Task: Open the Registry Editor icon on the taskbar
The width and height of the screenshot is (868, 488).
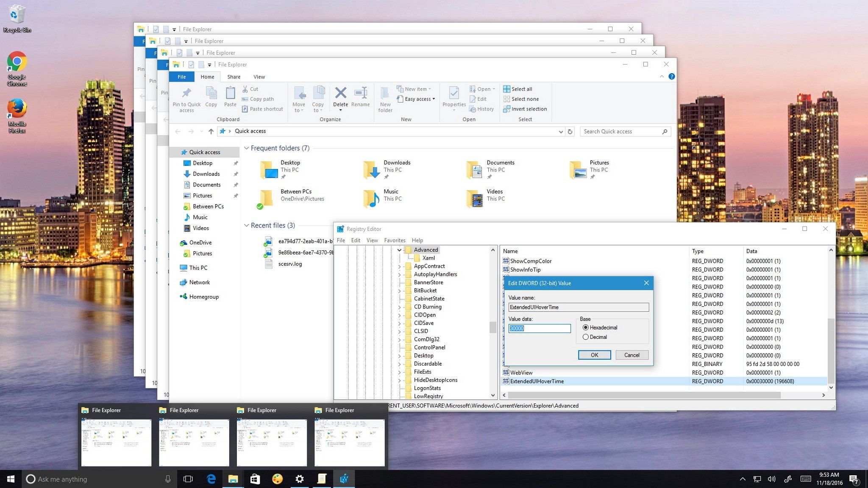Action: tap(344, 478)
